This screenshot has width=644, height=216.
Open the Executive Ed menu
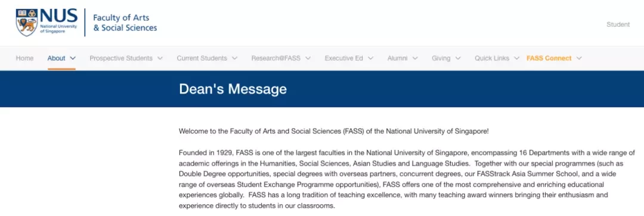344,58
